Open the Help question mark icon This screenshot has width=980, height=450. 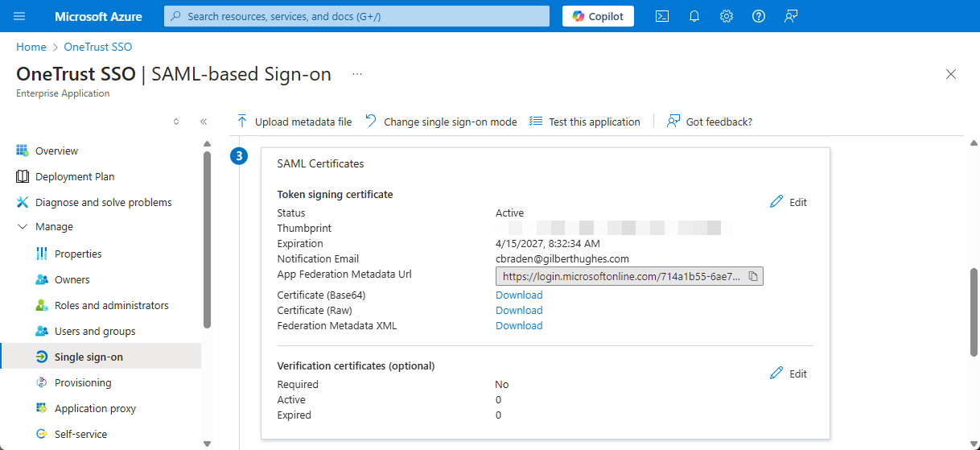[759, 16]
